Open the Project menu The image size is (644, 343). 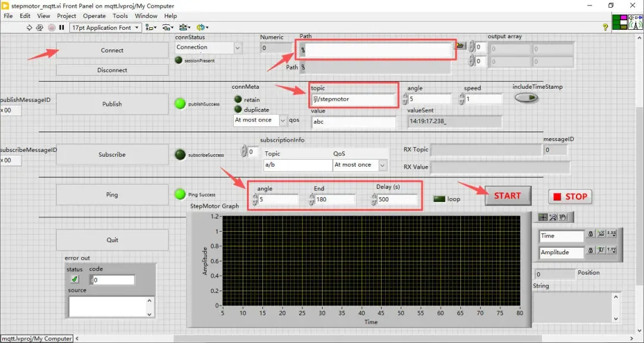pyautogui.click(x=67, y=16)
